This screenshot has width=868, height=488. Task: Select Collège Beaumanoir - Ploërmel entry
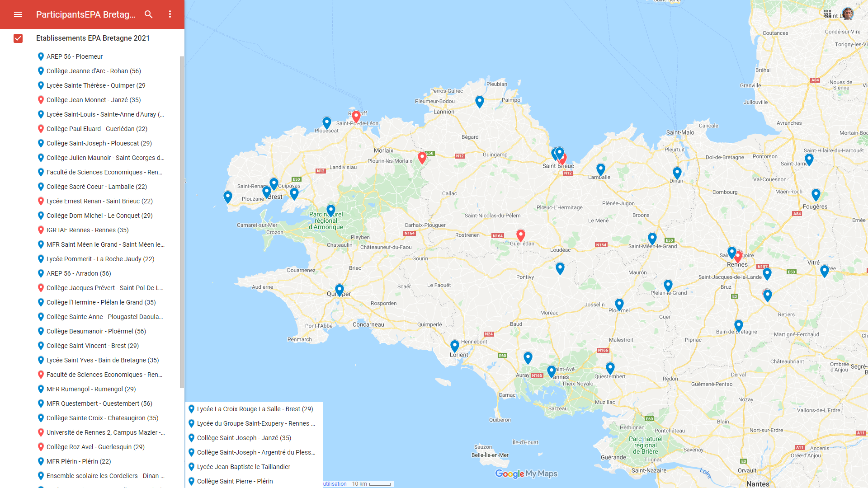pos(96,331)
